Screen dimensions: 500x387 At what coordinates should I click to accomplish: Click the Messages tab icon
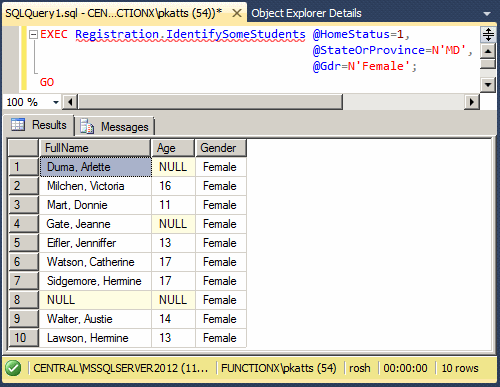pos(87,127)
